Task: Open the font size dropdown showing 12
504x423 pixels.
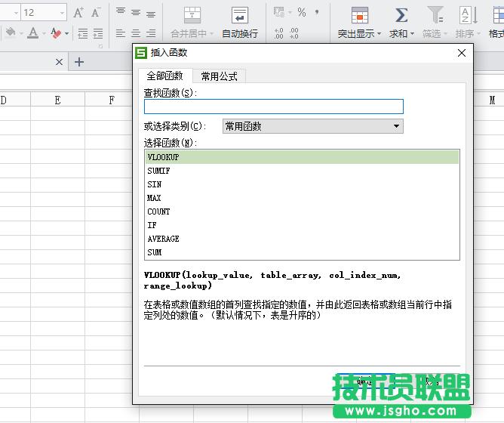Action: point(60,13)
